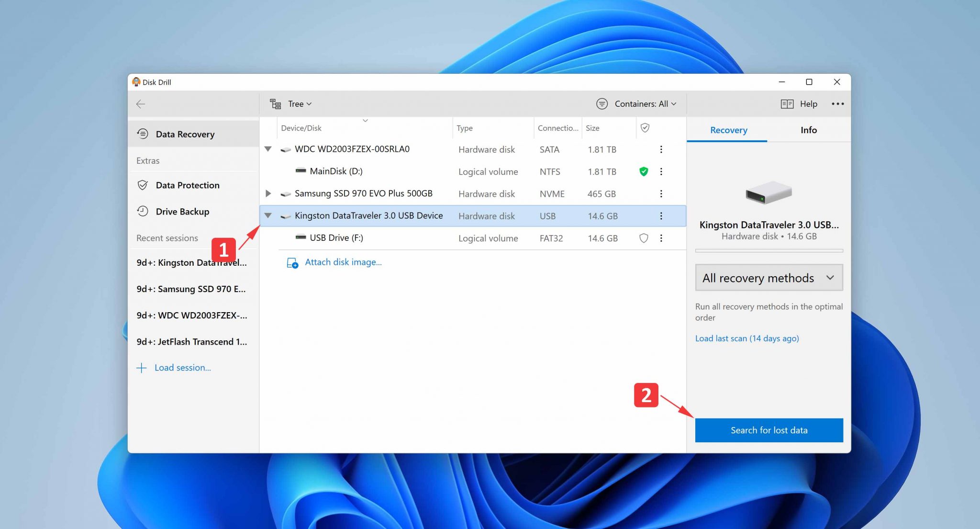The width and height of the screenshot is (980, 529).
Task: Select Samsung SSD 970 EVO Plus 500GB row
Action: point(473,193)
